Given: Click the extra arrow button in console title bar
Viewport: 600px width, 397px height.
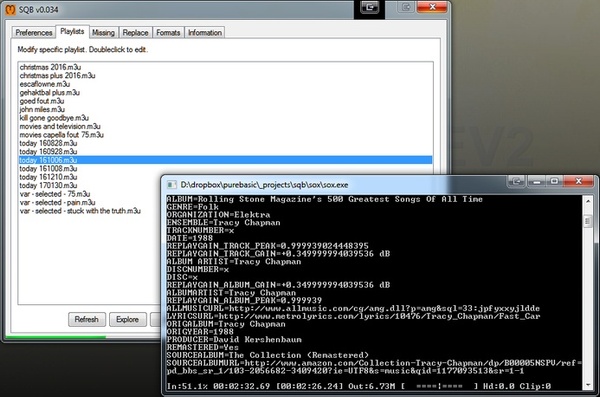Looking at the screenshot, I should point(517,181).
